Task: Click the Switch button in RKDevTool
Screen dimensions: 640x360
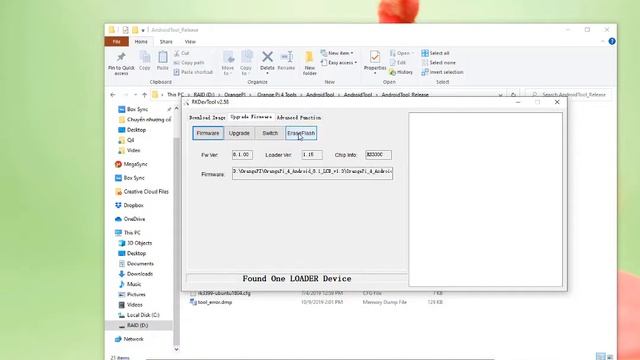Action: (270, 133)
